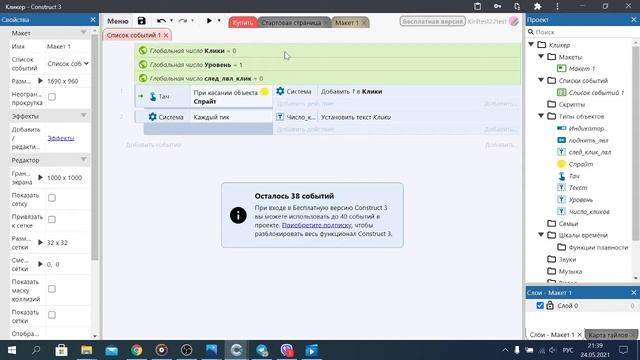Select the Скрипты folder

(571, 104)
